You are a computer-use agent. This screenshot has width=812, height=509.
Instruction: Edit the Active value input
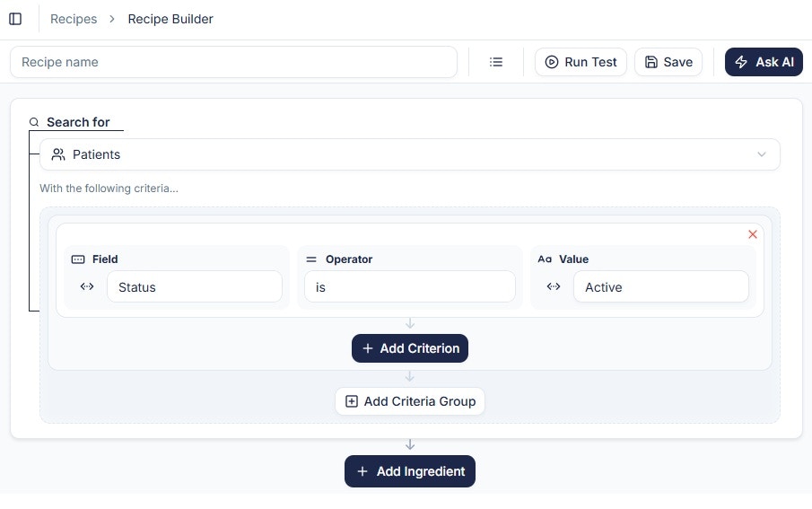point(660,286)
